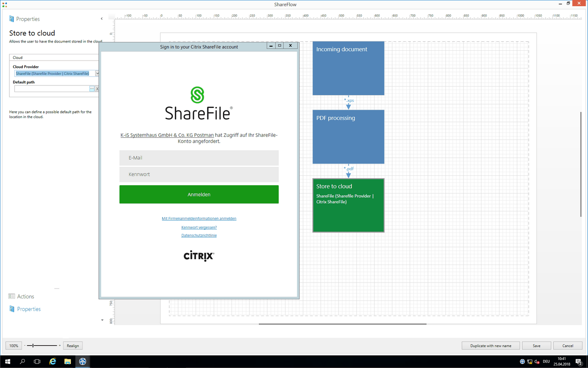Open the Datenschutzrichtlinie link

point(199,236)
